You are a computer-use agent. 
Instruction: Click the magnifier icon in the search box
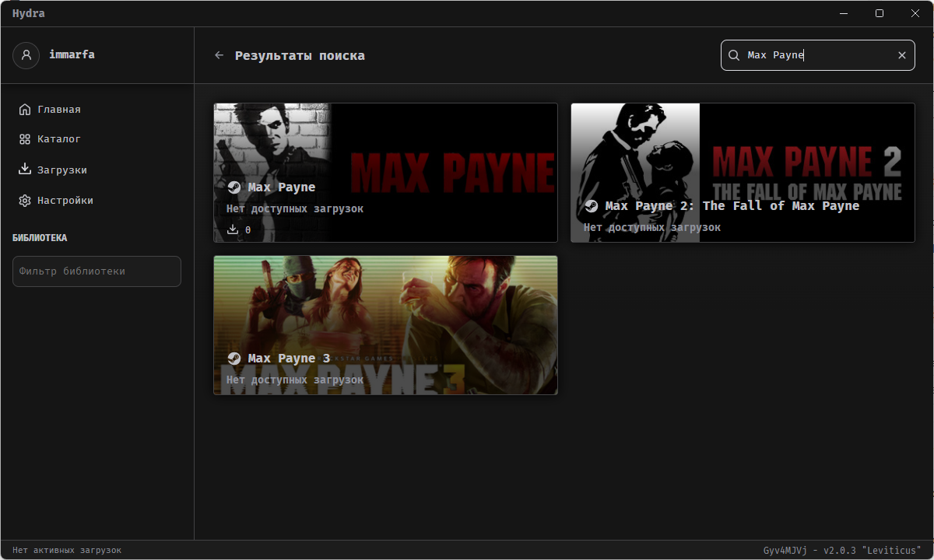[733, 55]
